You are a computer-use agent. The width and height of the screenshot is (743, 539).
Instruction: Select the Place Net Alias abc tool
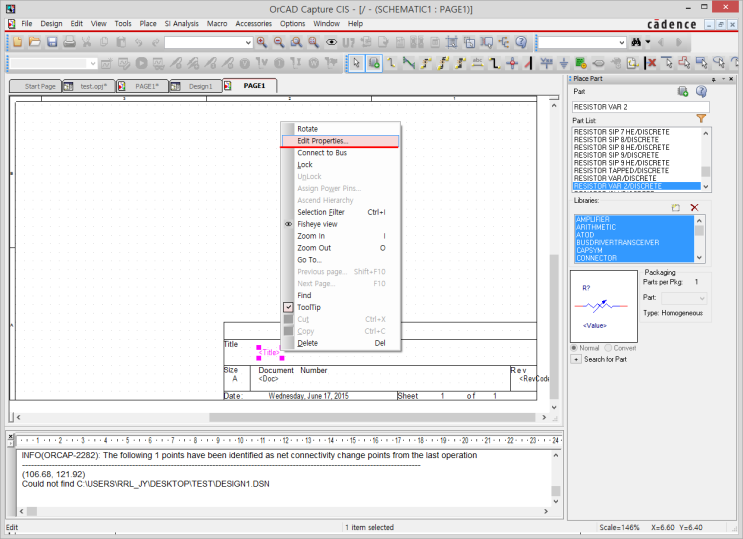[x=477, y=63]
